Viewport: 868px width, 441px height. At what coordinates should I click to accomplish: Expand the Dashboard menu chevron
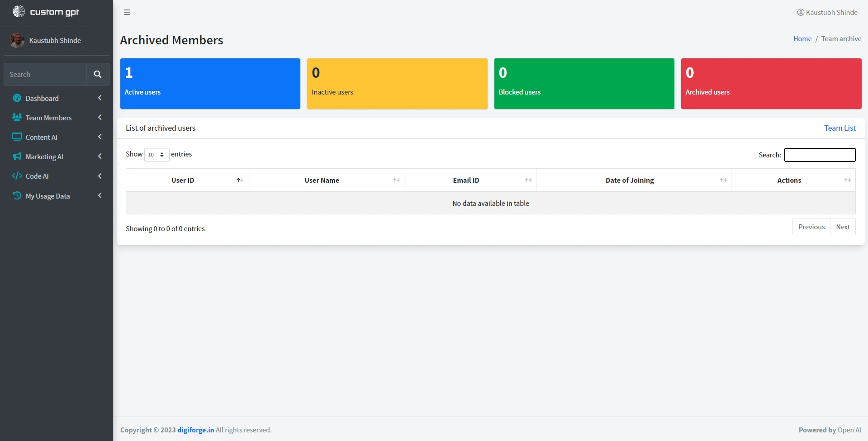100,98
